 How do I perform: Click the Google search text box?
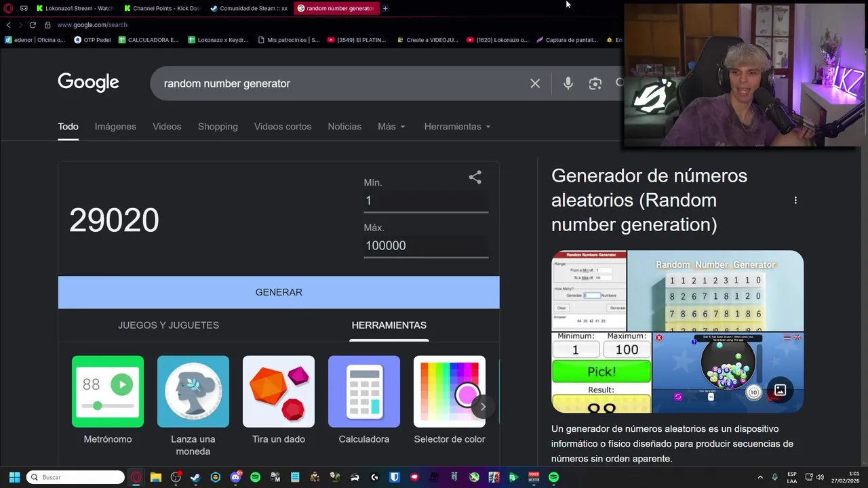342,83
